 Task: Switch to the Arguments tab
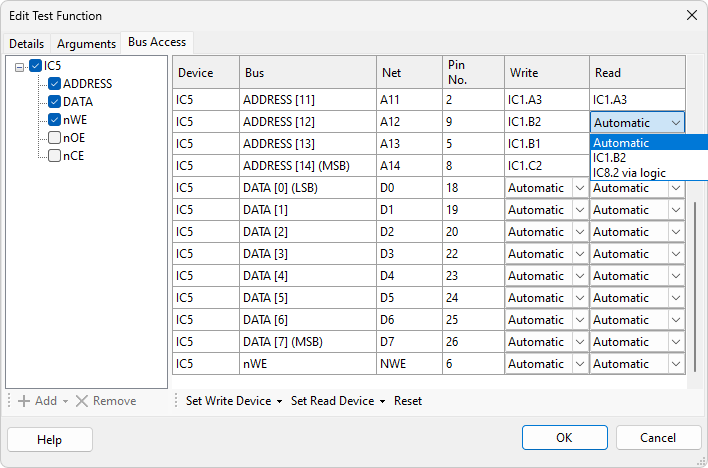[x=86, y=44]
